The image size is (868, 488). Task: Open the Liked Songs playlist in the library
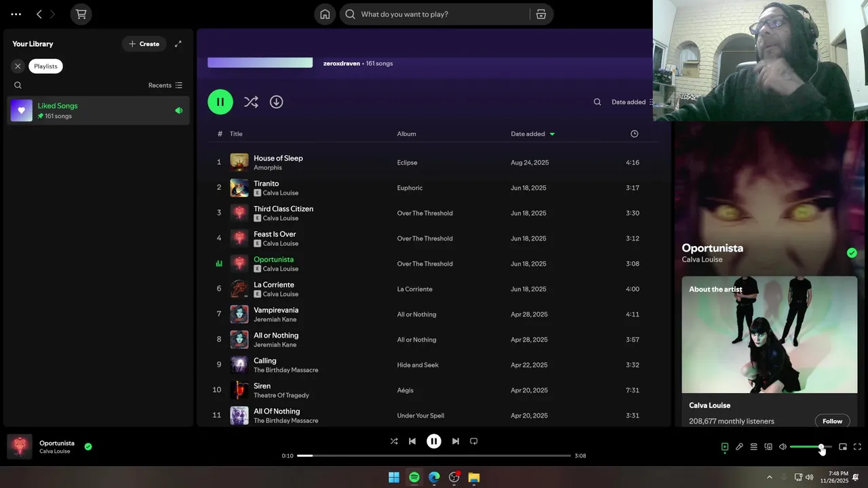[98, 110]
